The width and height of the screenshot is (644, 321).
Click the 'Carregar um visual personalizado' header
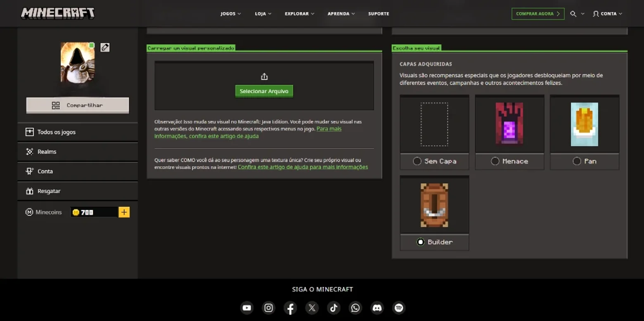tap(191, 48)
